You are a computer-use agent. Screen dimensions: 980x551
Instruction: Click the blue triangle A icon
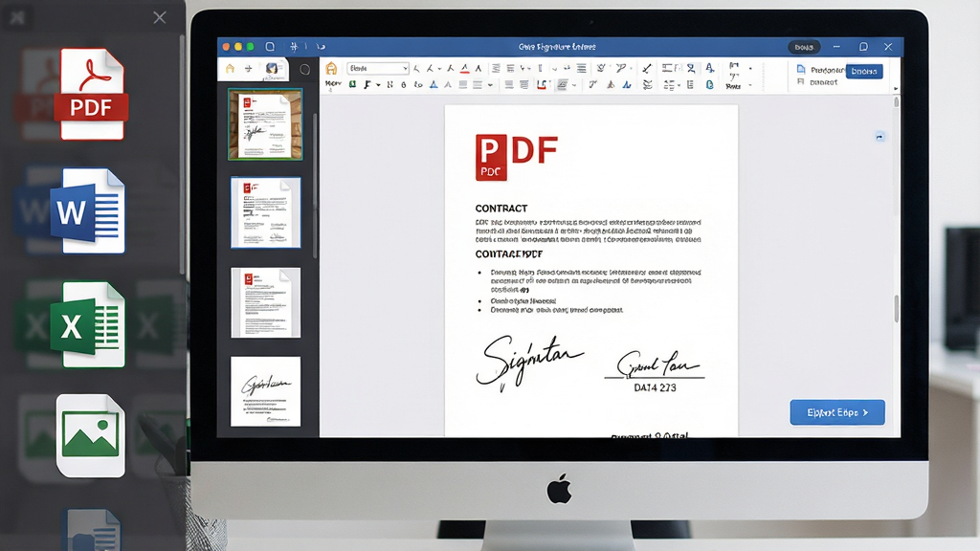pyautogui.click(x=434, y=84)
